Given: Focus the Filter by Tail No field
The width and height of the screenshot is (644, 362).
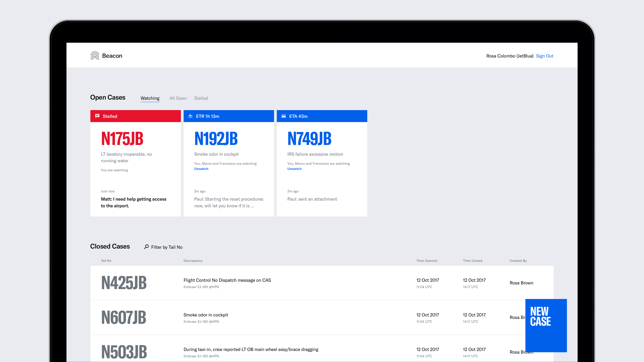Looking at the screenshot, I should (x=167, y=247).
